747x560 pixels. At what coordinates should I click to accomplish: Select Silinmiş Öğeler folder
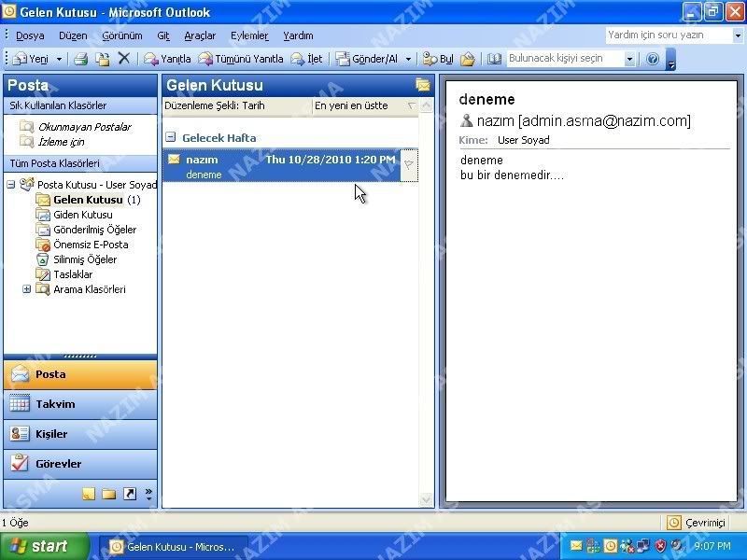(85, 259)
